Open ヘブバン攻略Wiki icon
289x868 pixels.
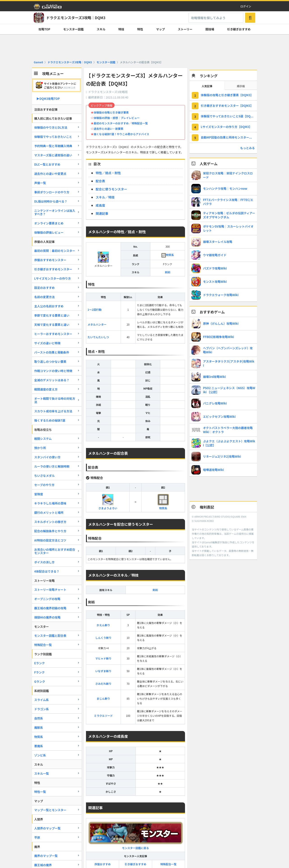(196, 350)
